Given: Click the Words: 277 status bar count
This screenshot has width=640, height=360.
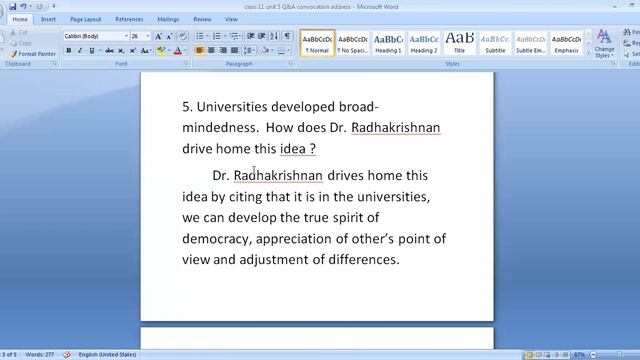Looking at the screenshot, I should [40, 355].
